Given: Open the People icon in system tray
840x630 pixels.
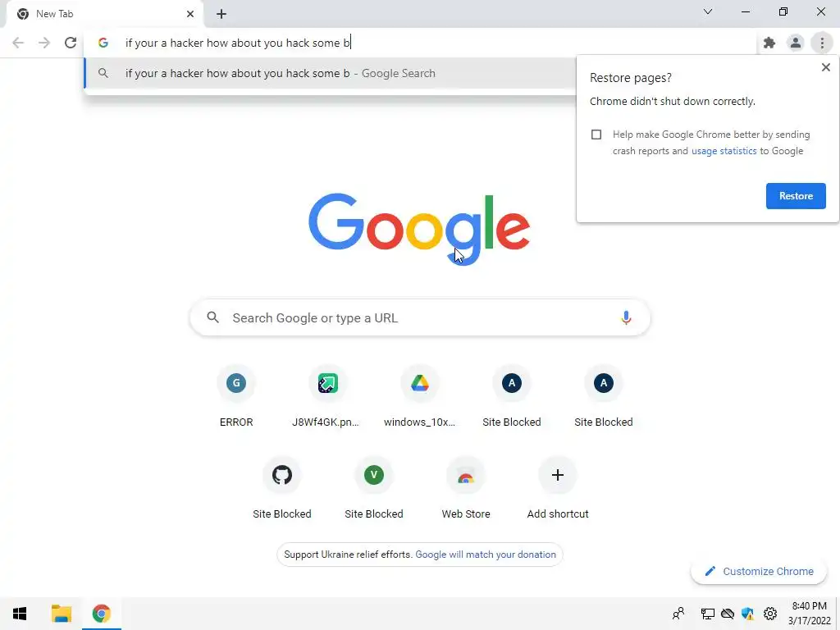Looking at the screenshot, I should click(678, 614).
